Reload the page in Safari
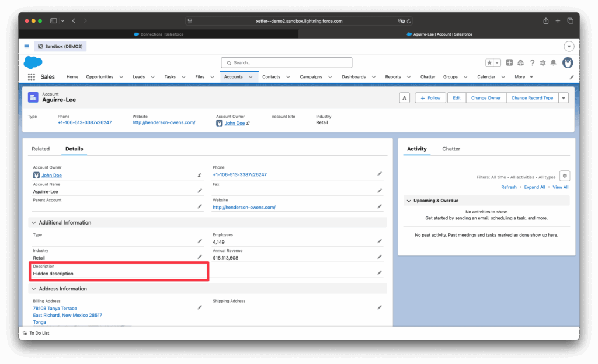 (x=408, y=21)
